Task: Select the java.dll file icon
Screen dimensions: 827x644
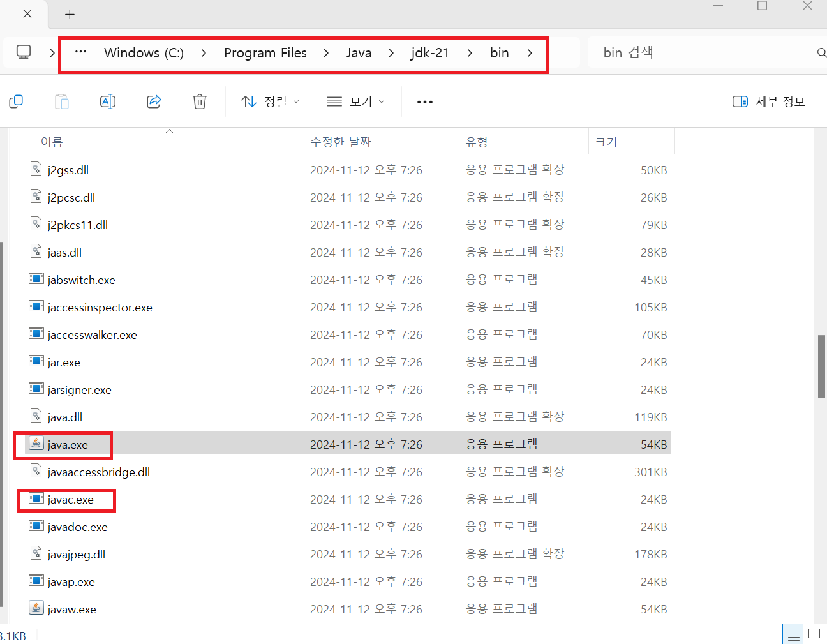Action: 36,416
